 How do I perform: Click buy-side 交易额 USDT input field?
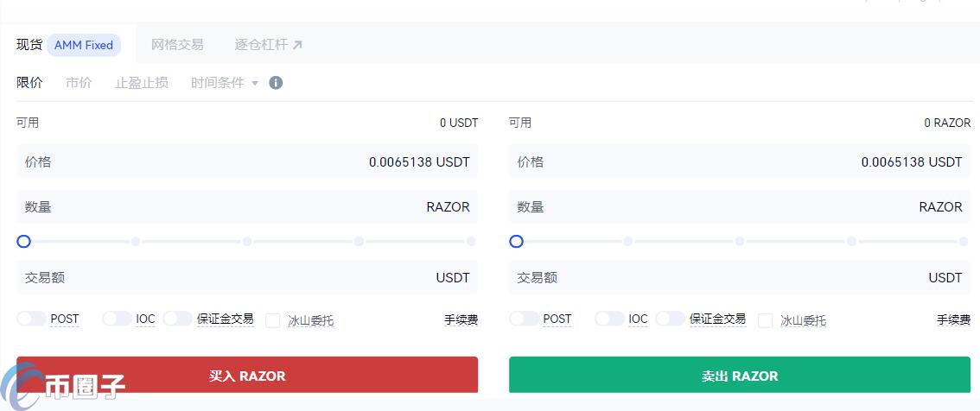pyautogui.click(x=247, y=277)
